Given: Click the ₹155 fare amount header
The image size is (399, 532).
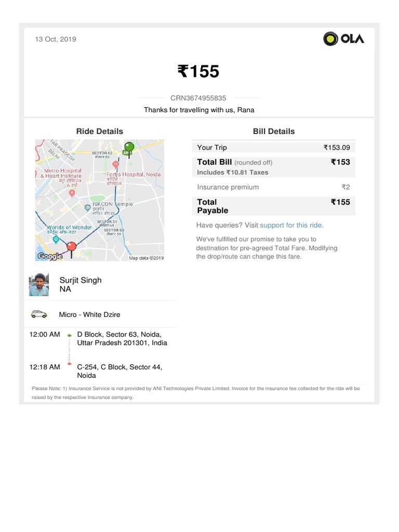Looking at the screenshot, I should click(x=198, y=71).
